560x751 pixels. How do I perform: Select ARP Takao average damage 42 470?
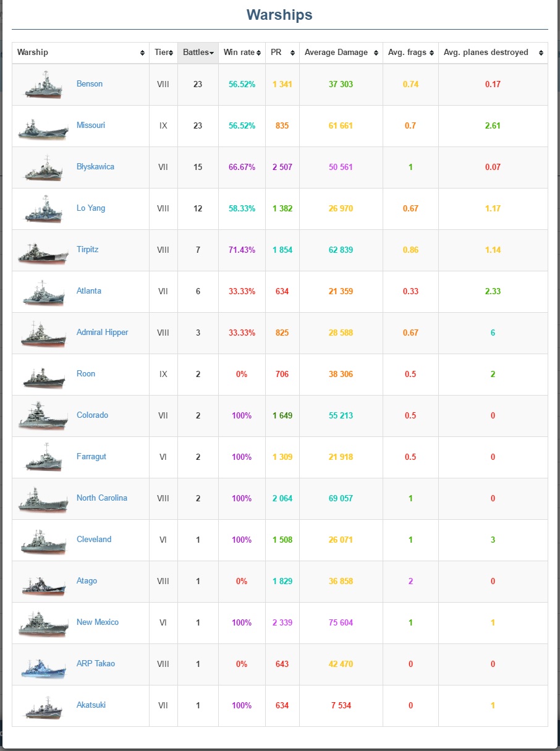coord(341,664)
